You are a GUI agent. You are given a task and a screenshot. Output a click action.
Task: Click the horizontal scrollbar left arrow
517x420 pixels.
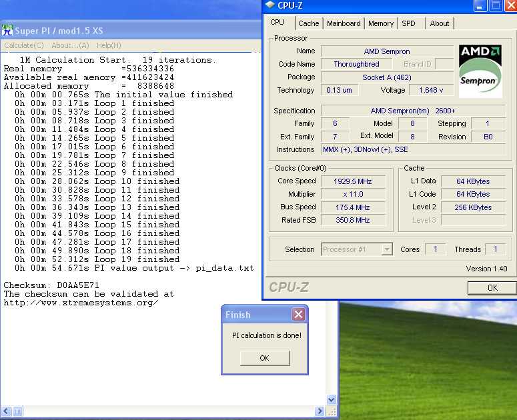[6, 411]
